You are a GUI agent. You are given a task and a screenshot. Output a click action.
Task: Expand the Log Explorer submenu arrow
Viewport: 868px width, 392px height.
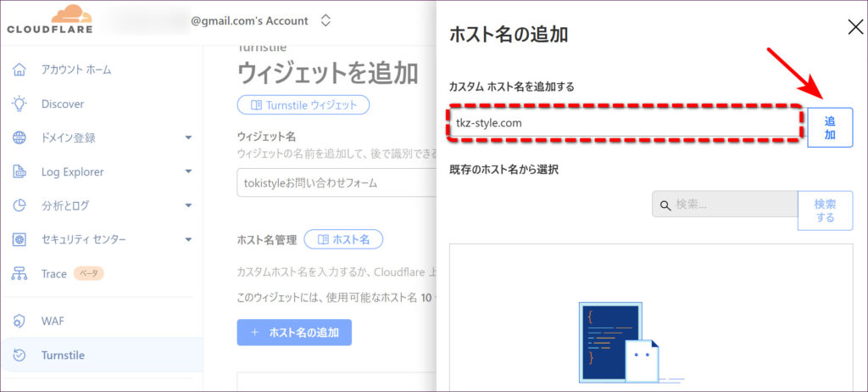[188, 171]
